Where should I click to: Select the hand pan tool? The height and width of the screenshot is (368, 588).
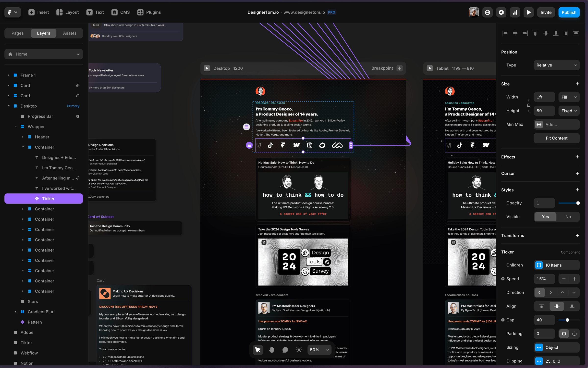(271, 350)
